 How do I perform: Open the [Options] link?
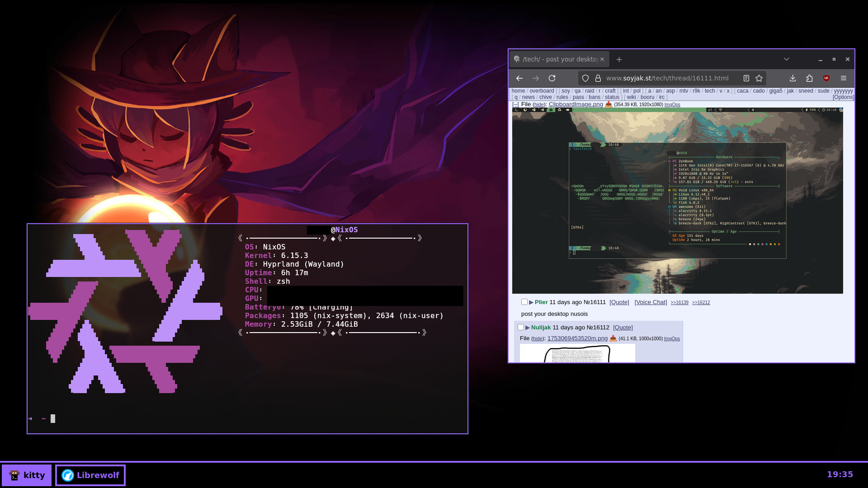pyautogui.click(x=843, y=97)
